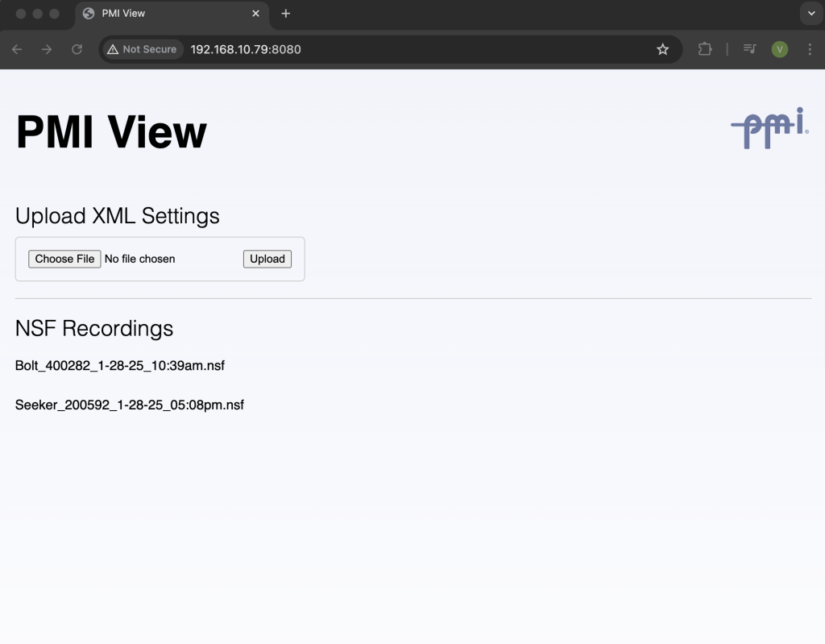825x644 pixels.
Task: Close the PMI View tab
Action: pos(256,14)
